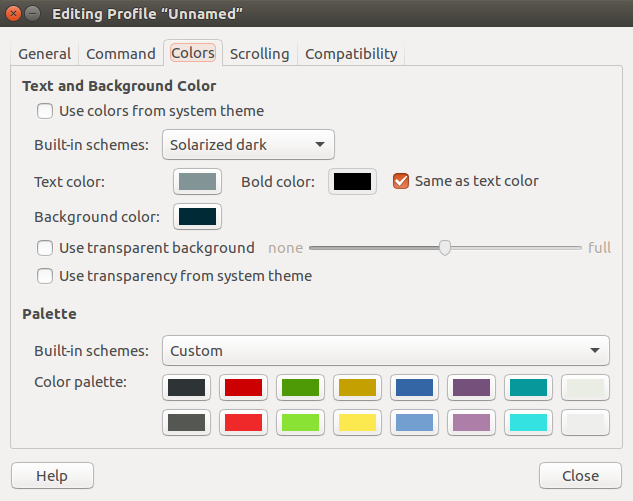Enable Use transparency from system theme
633x501 pixels.
45,276
